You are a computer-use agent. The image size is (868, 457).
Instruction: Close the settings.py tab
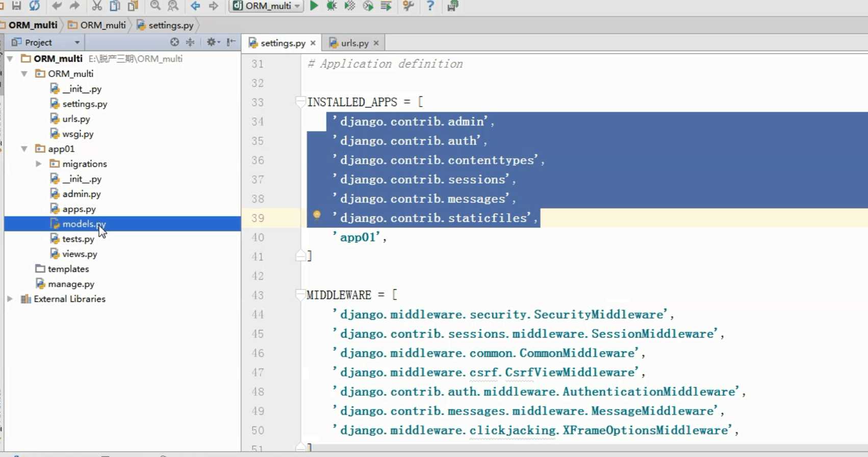[313, 43]
